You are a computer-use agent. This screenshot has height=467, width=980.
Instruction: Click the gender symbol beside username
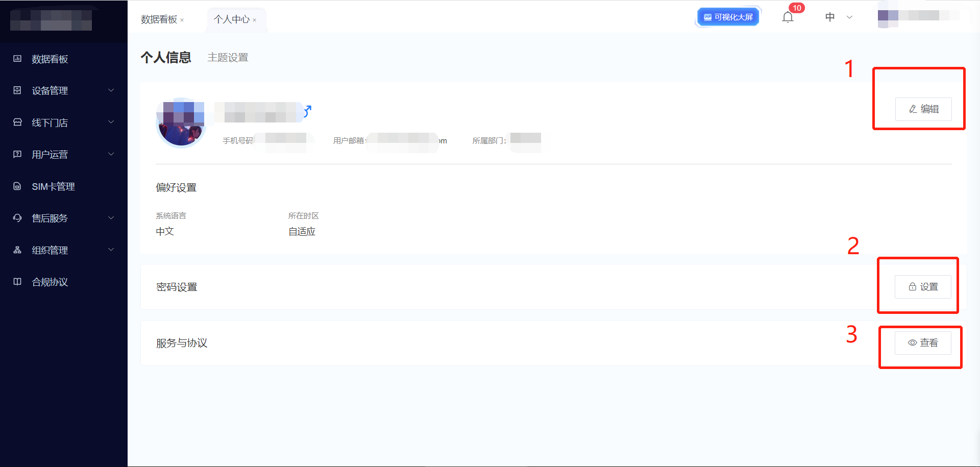point(307,111)
